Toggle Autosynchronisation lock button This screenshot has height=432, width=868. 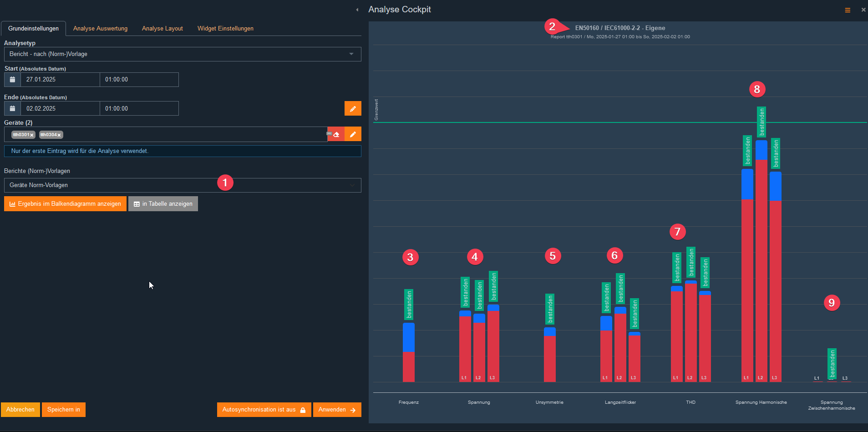point(264,410)
